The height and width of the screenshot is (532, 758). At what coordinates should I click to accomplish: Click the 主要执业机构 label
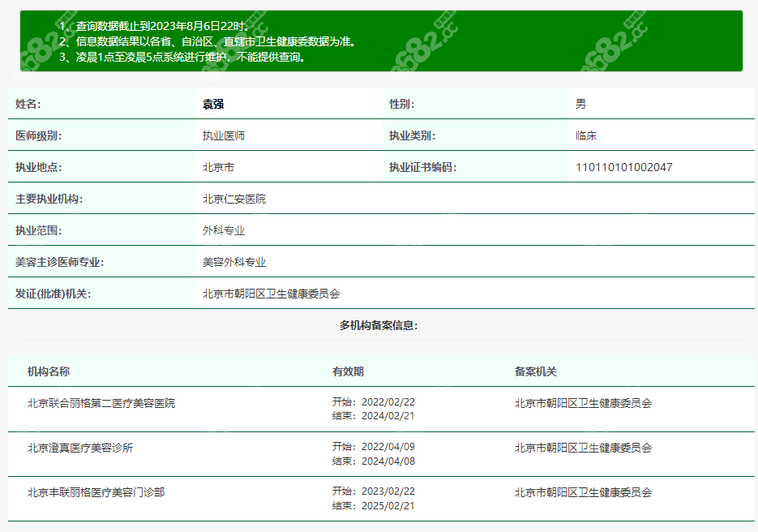(49, 199)
